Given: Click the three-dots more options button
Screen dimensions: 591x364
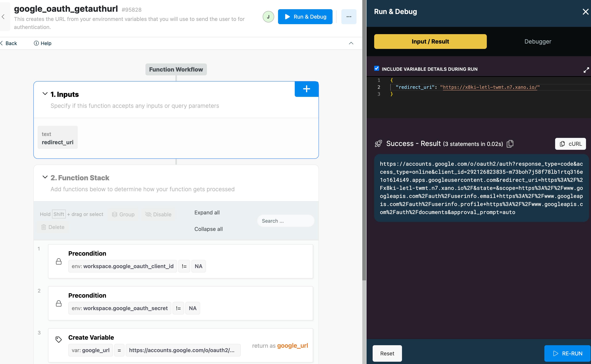Looking at the screenshot, I should pyautogui.click(x=348, y=17).
